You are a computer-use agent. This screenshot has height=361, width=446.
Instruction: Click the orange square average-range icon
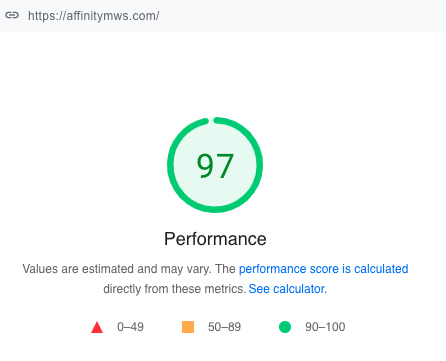pos(188,327)
